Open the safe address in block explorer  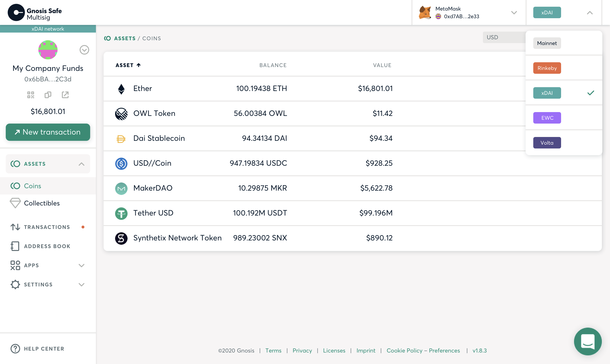(x=65, y=95)
